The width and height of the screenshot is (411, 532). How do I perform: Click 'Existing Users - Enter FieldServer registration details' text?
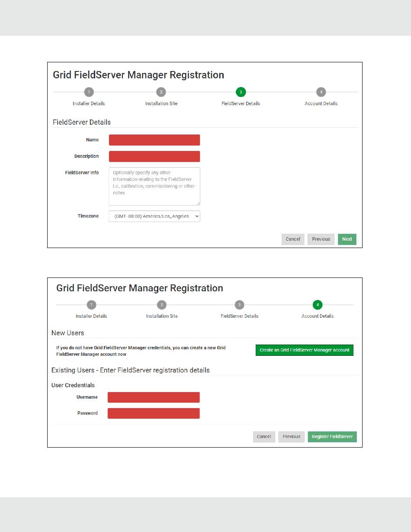tap(131, 370)
